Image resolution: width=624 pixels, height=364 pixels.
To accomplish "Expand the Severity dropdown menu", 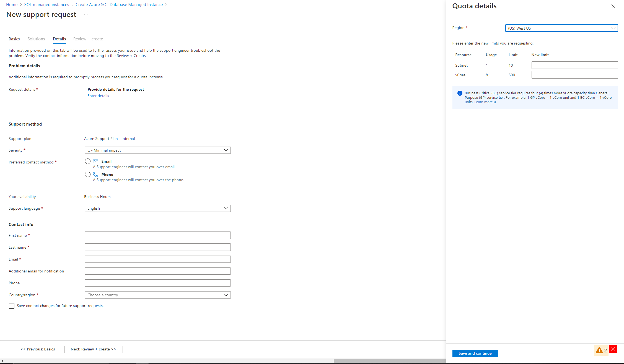I will tap(226, 150).
